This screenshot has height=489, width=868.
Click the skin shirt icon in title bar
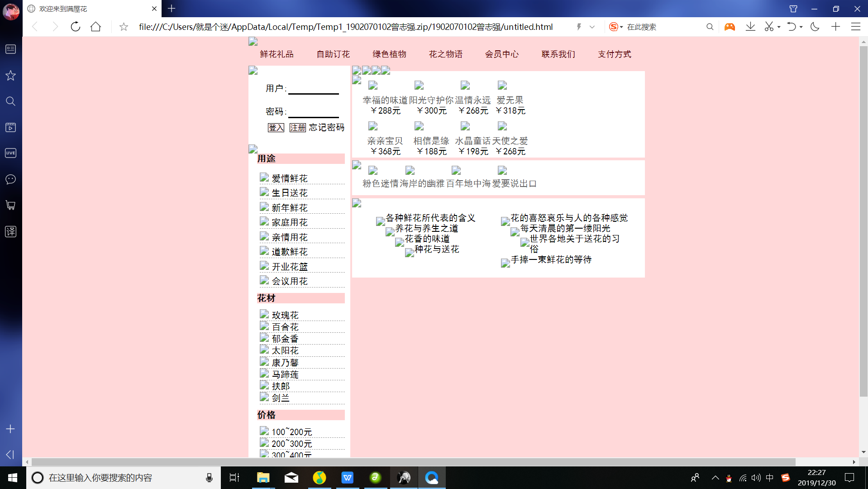point(793,9)
